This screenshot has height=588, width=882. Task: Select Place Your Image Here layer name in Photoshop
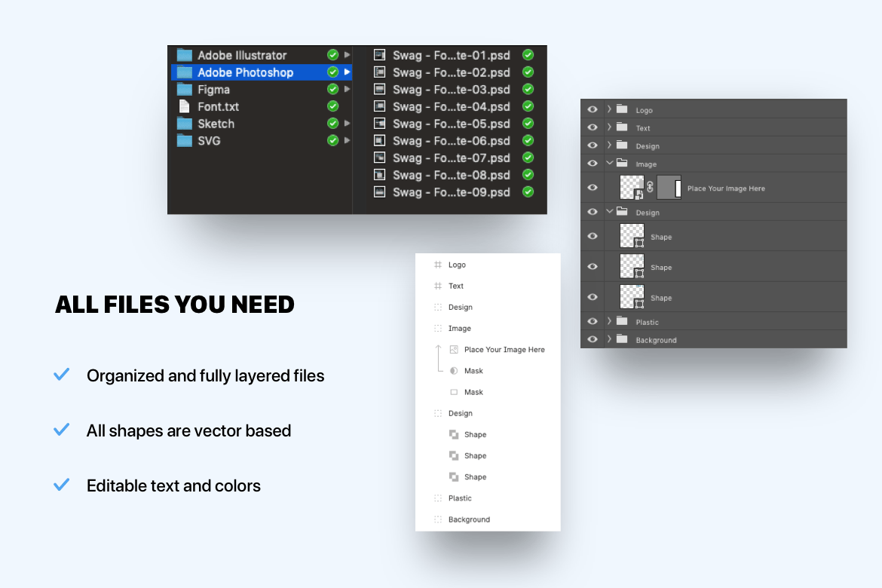[x=726, y=188]
